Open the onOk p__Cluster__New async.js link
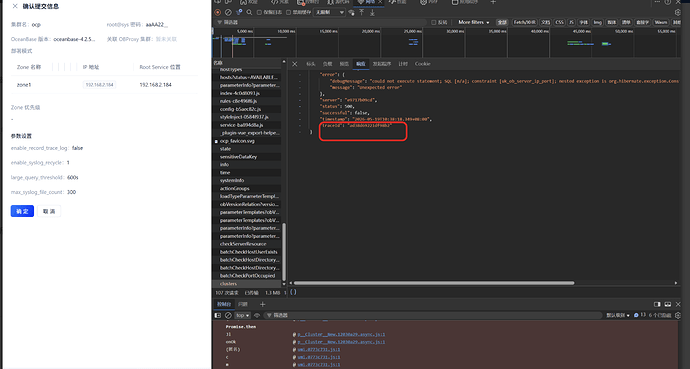This screenshot has width=690, height=369. point(341,342)
